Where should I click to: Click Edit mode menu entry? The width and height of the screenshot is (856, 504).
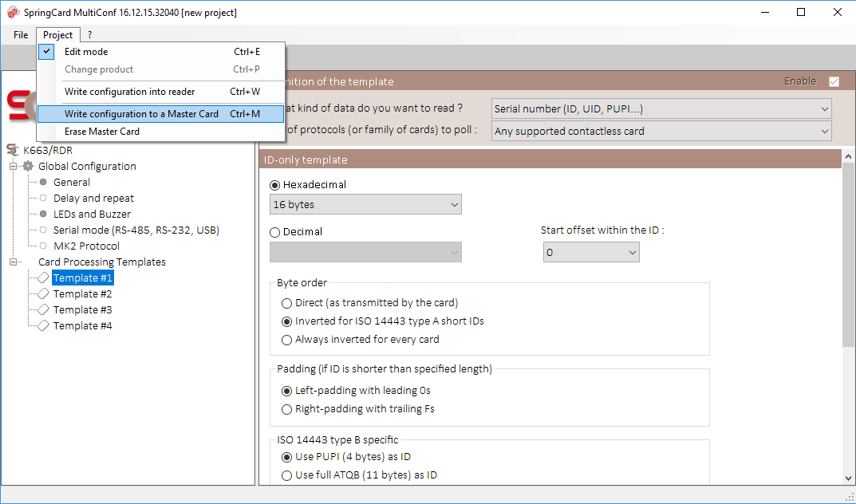(x=161, y=52)
